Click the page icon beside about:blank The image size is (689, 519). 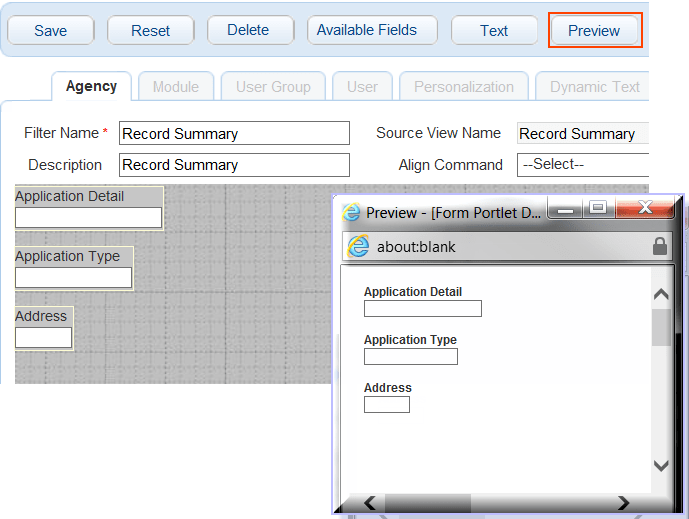(359, 247)
